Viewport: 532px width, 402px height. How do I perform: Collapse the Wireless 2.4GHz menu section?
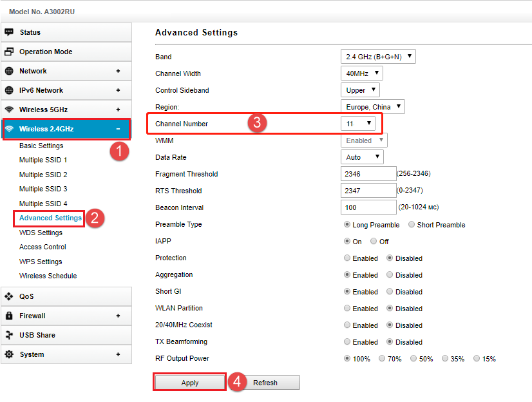click(118, 129)
